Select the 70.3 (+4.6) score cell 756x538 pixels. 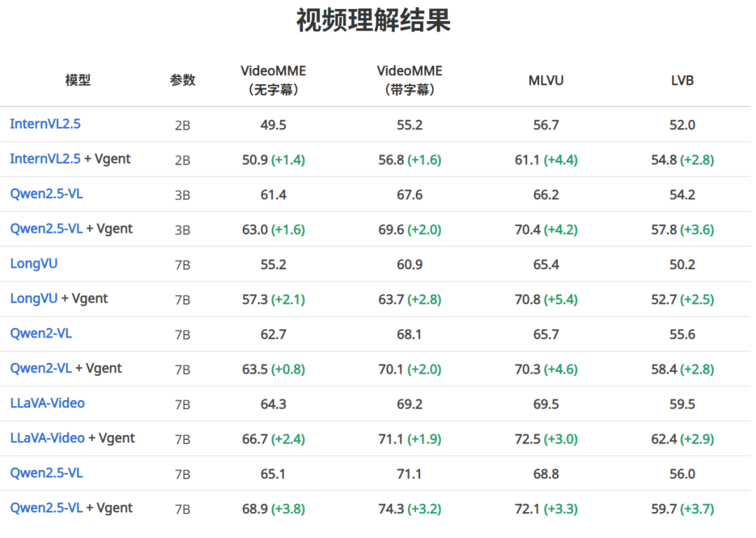[546, 369]
